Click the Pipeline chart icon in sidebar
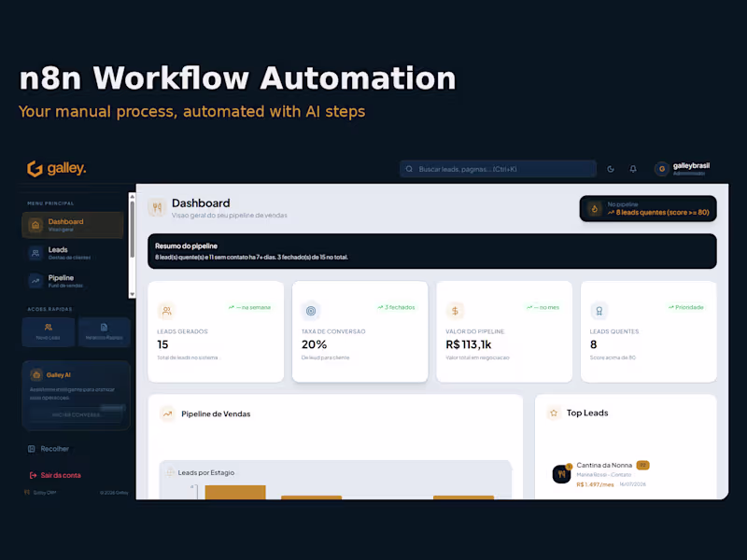The width and height of the screenshot is (747, 560). click(x=35, y=281)
